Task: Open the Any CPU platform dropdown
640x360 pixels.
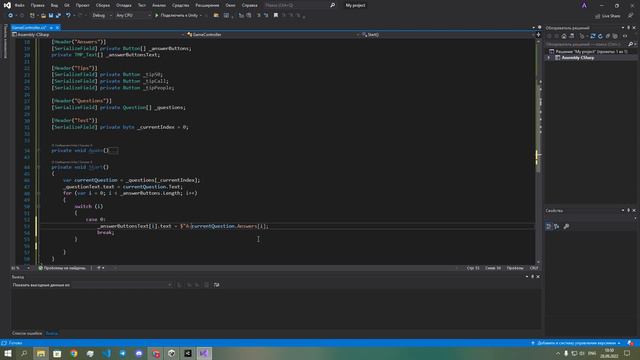Action: click(x=133, y=16)
